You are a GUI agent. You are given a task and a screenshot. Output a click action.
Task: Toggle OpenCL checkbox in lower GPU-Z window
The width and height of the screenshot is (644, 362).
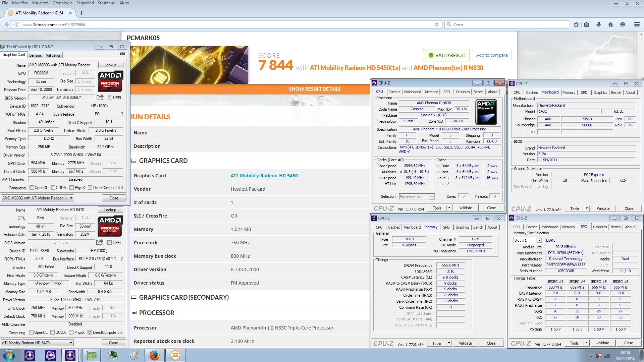pos(31,333)
